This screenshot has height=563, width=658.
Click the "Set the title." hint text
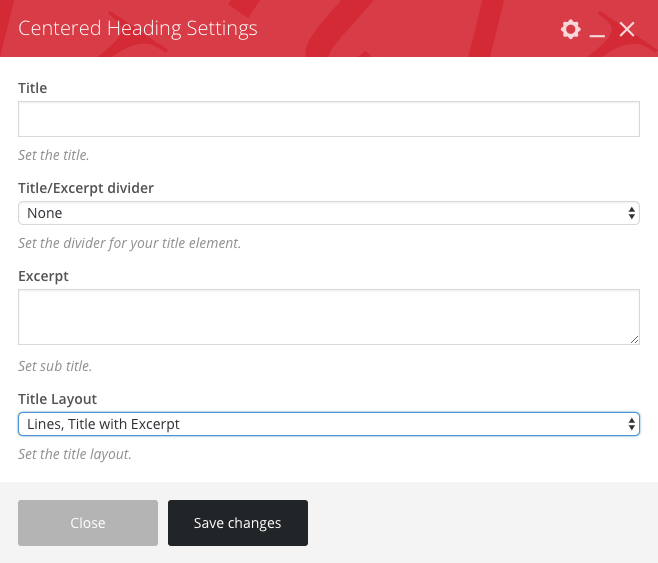click(54, 155)
